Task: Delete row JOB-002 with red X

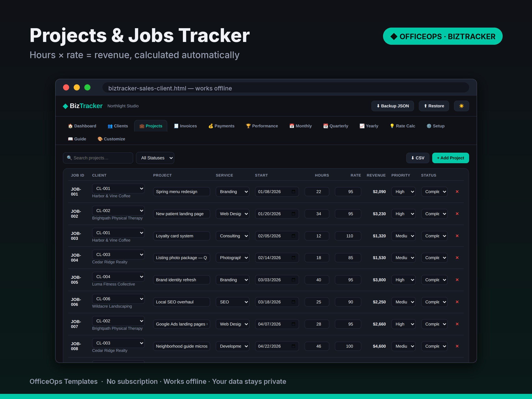Action: [x=457, y=214]
